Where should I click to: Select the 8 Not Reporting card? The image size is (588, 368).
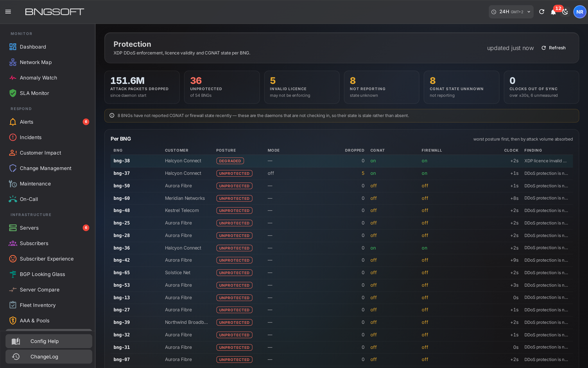(381, 87)
